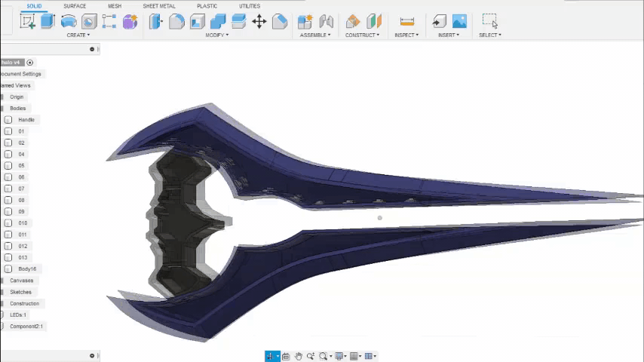Activate the Pan hand tool
This screenshot has width=644, height=362.
[x=298, y=356]
